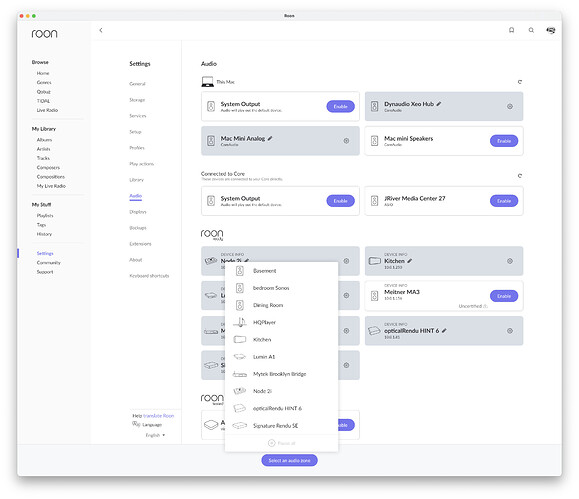The image size is (579, 499).
Task: Open Services settings tab
Action: point(138,116)
